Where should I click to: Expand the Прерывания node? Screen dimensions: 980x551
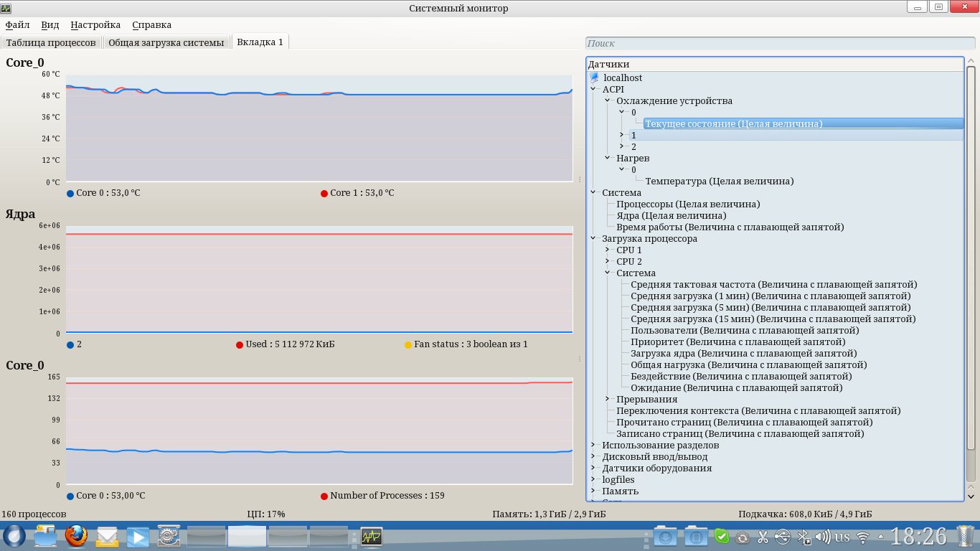click(607, 400)
